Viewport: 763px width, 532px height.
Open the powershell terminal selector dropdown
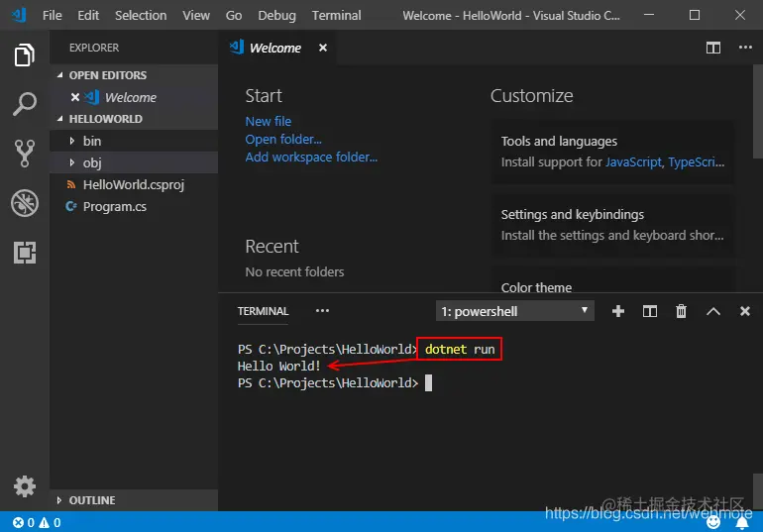[515, 311]
